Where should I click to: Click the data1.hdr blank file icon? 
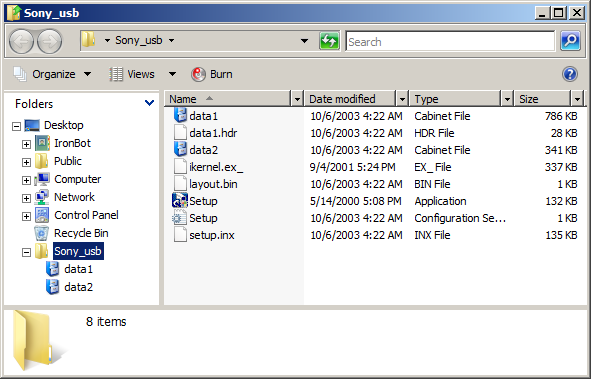pyautogui.click(x=180, y=132)
